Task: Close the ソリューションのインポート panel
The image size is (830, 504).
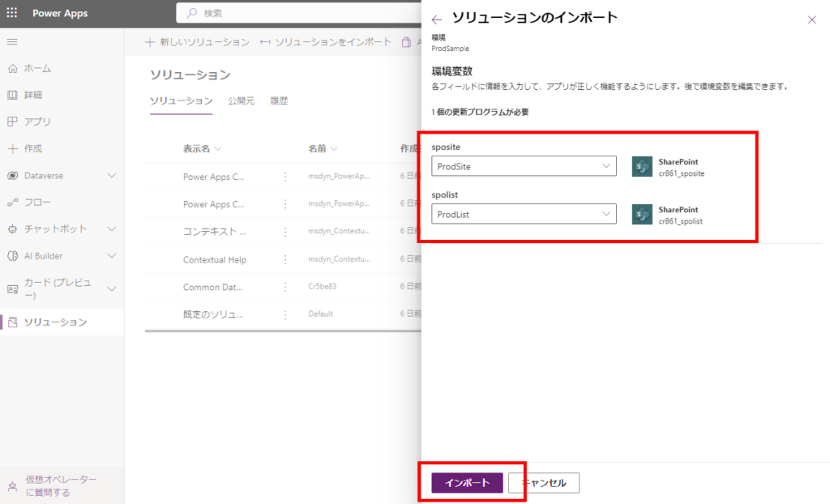Action: point(812,20)
